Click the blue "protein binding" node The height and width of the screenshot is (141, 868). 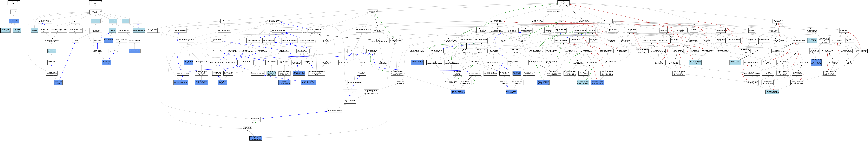[x=14, y=21]
